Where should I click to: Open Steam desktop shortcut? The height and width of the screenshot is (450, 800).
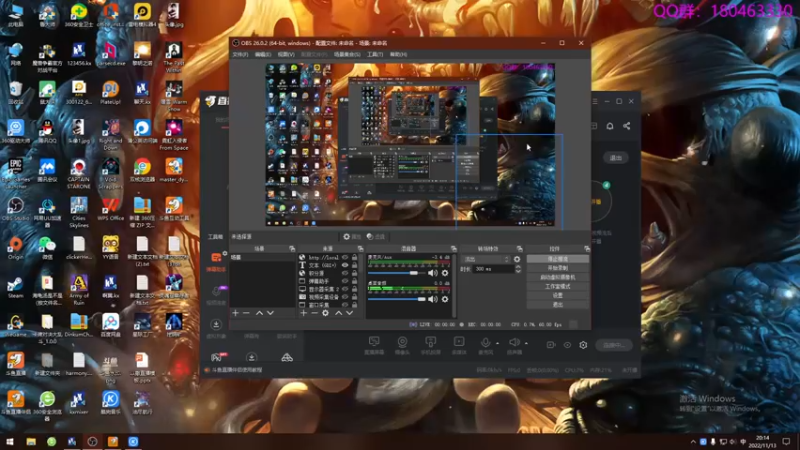point(15,287)
